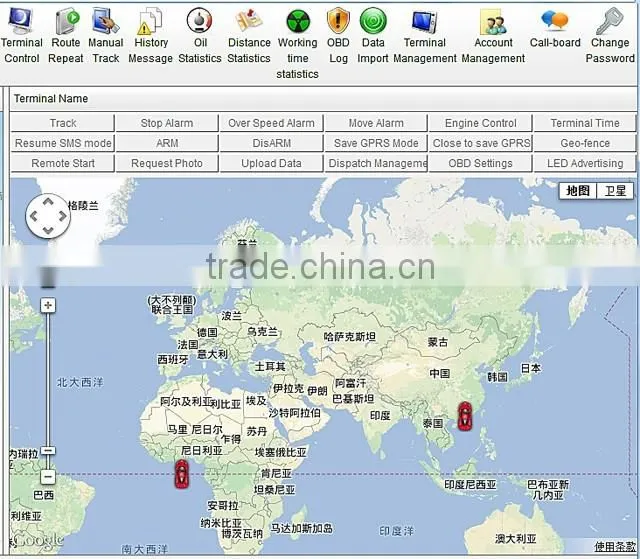Viewport: 640px width, 559px height.
Task: Click the Geo-fence button
Action: point(585,143)
